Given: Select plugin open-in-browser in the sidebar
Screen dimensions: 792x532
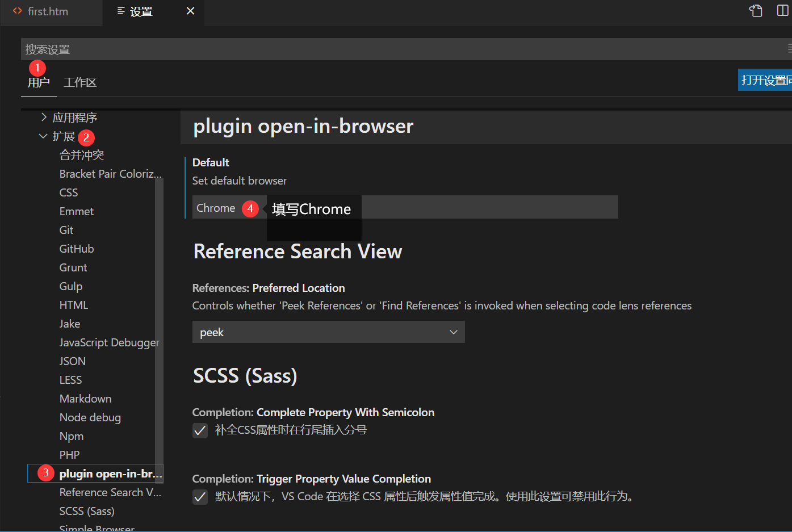Looking at the screenshot, I should [x=105, y=473].
